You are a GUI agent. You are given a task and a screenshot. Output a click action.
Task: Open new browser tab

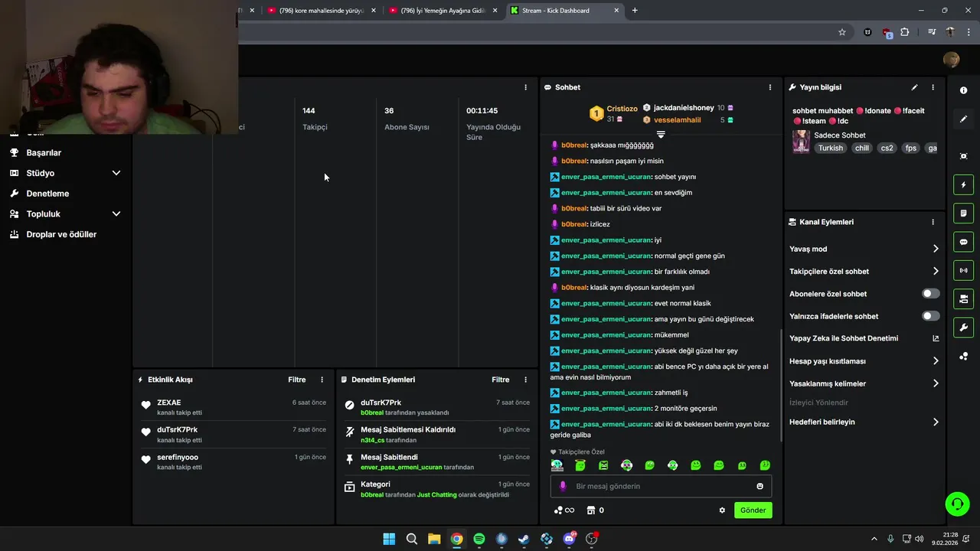[635, 11]
